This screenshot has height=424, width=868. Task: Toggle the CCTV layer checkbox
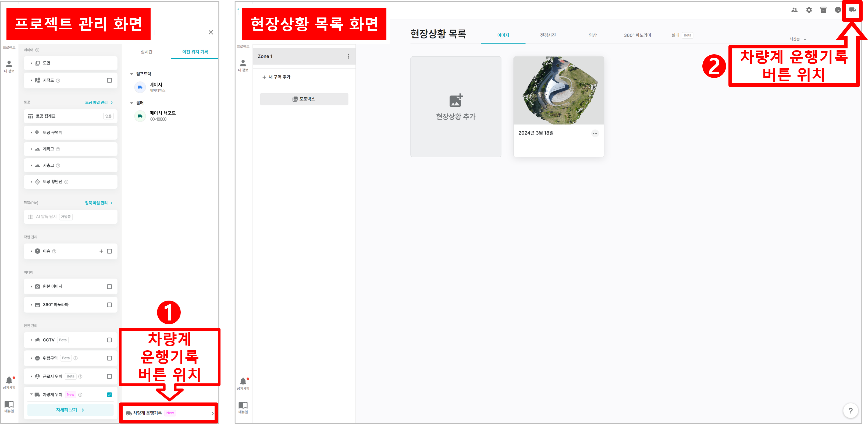(109, 340)
